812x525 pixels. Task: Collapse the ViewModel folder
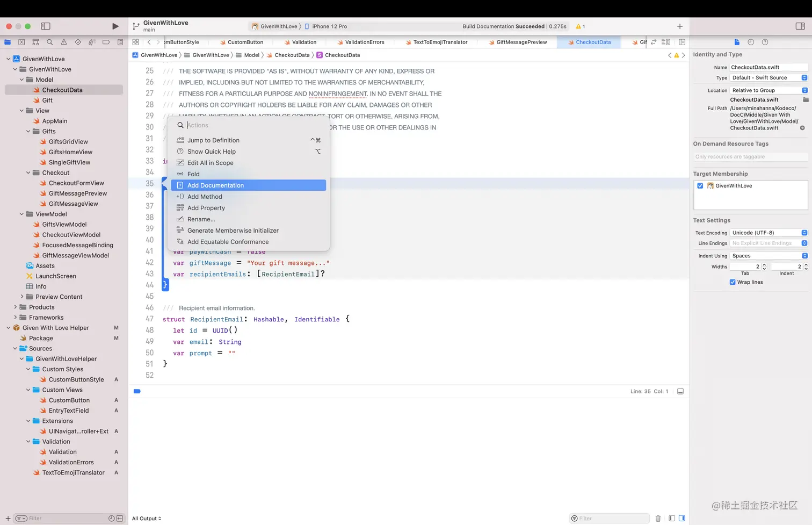[x=21, y=214]
